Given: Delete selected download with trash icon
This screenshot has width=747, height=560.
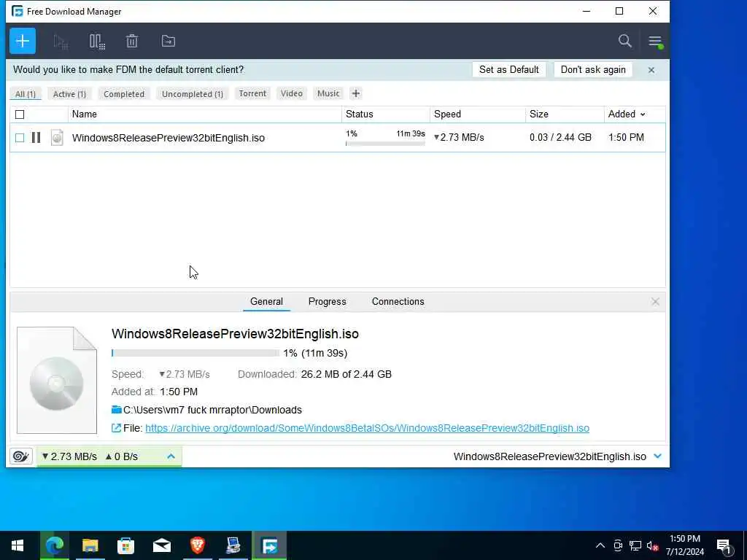Looking at the screenshot, I should [x=132, y=42].
